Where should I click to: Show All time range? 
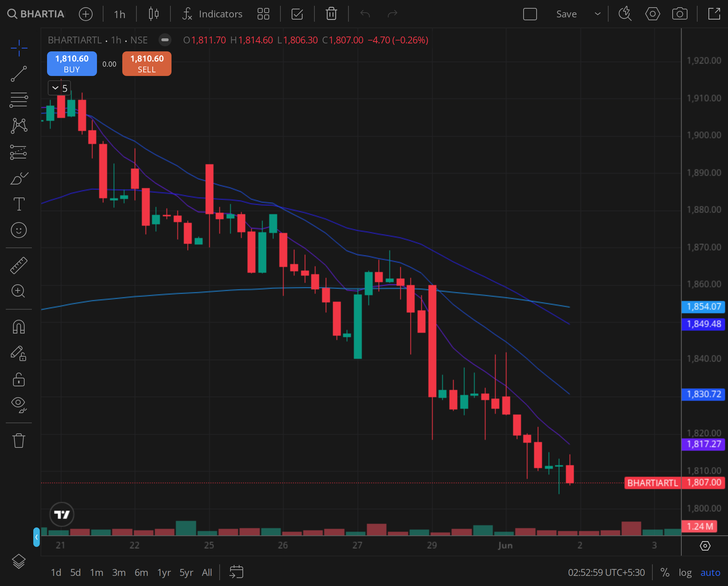tap(207, 573)
